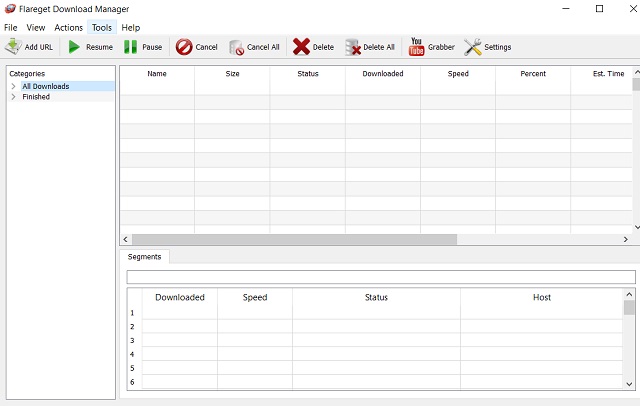The width and height of the screenshot is (640, 406).
Task: Click the segments Speed column header
Action: pos(255,297)
